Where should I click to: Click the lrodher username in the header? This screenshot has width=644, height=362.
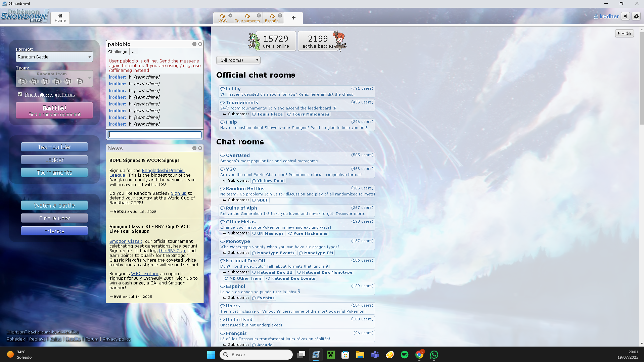(x=606, y=16)
